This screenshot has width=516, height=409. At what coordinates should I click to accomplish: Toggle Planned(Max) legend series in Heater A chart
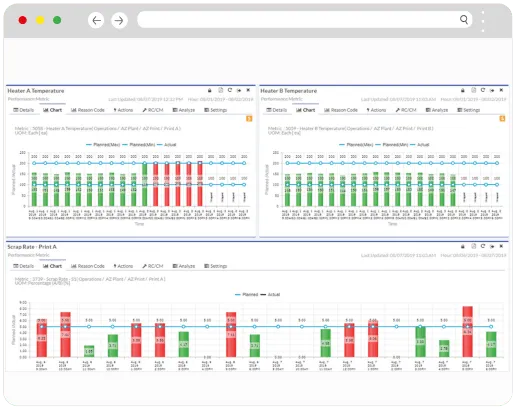103,145
